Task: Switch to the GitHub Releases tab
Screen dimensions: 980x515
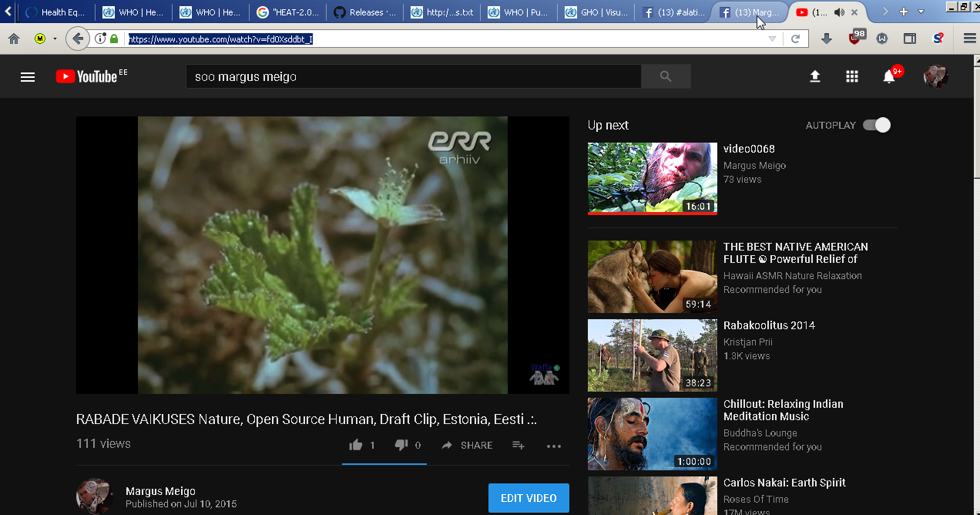Action: tap(364, 12)
